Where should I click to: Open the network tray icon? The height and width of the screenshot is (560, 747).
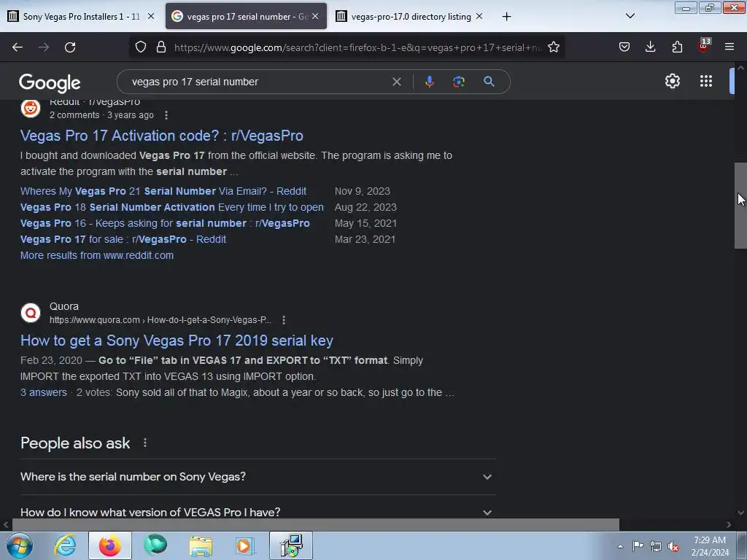(x=656, y=547)
